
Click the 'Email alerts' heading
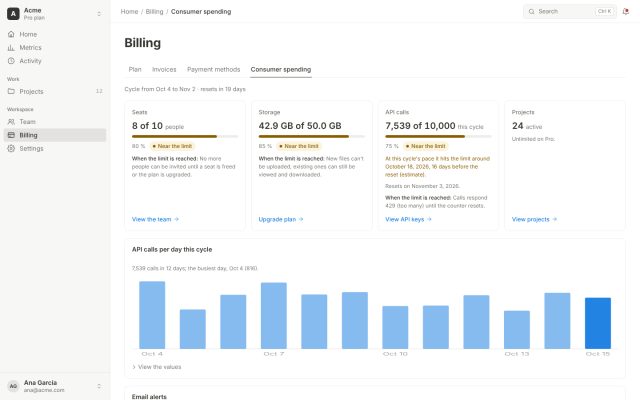[x=149, y=396]
